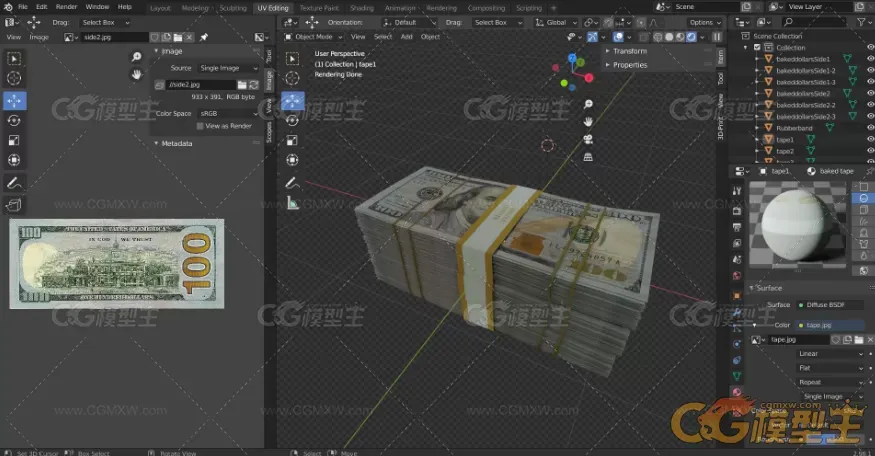Select the Annotate tool in the image editor
The height and width of the screenshot is (456, 875).
(15, 183)
